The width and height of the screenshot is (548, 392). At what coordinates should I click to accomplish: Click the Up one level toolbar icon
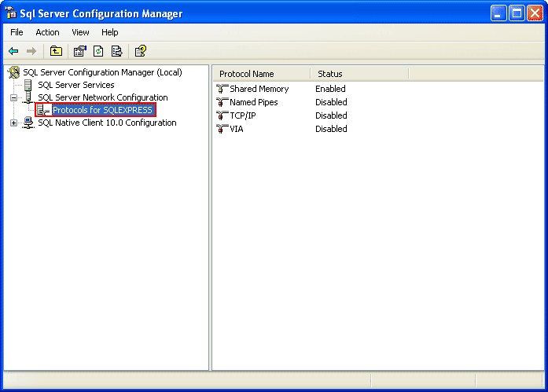pos(56,51)
